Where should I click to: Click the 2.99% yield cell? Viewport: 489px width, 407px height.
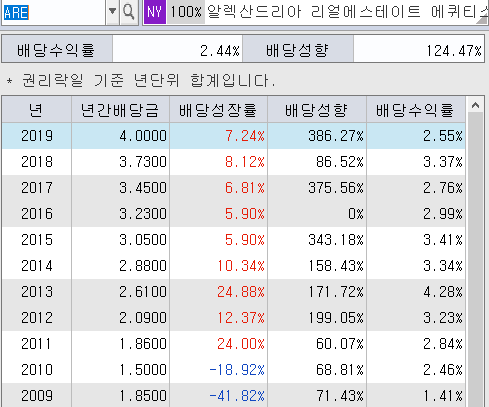(x=416, y=214)
